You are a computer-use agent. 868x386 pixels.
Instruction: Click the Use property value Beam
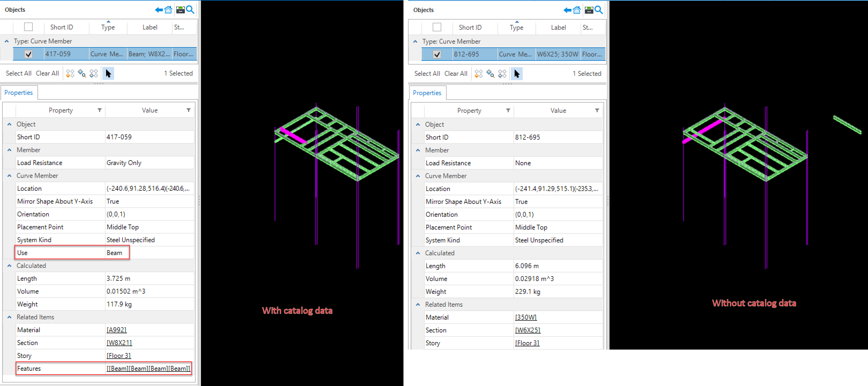pyautogui.click(x=115, y=253)
